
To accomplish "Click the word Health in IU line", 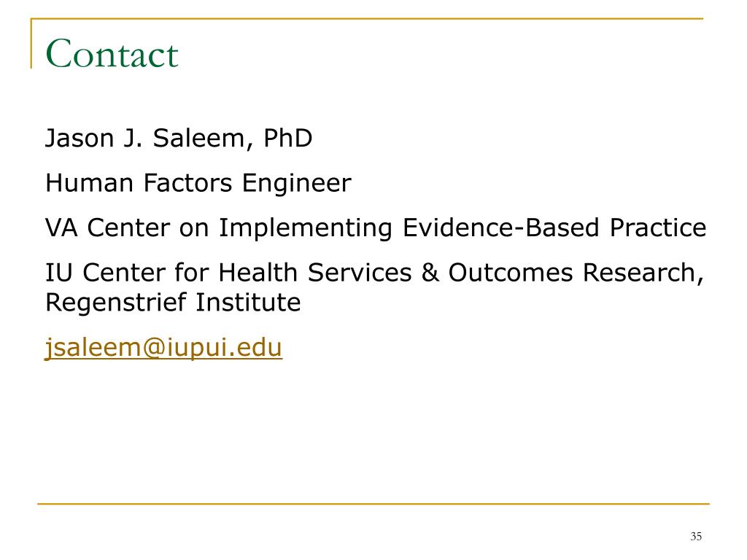I will pyautogui.click(x=258, y=273).
